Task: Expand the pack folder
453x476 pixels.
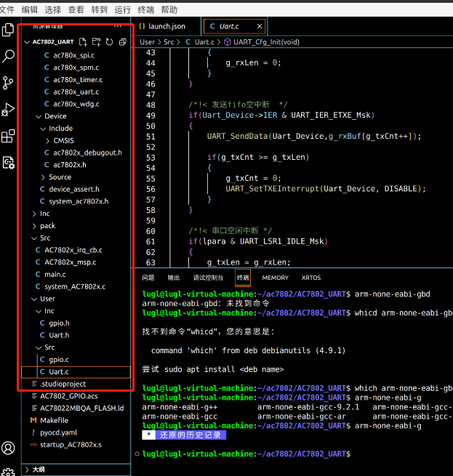Action: click(x=47, y=226)
